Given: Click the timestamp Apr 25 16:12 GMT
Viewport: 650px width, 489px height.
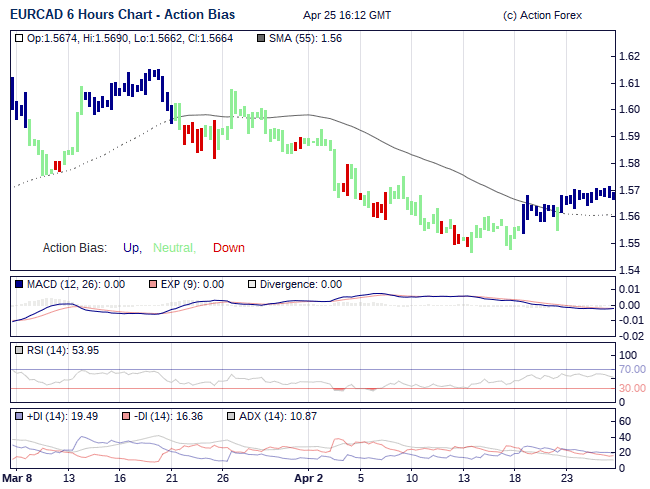Looking at the screenshot, I should click(x=347, y=15).
